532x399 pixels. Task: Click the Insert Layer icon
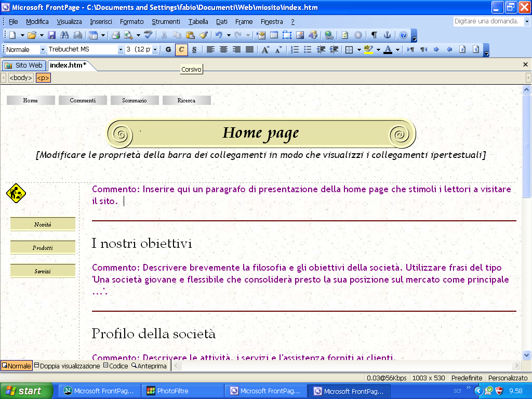click(287, 35)
